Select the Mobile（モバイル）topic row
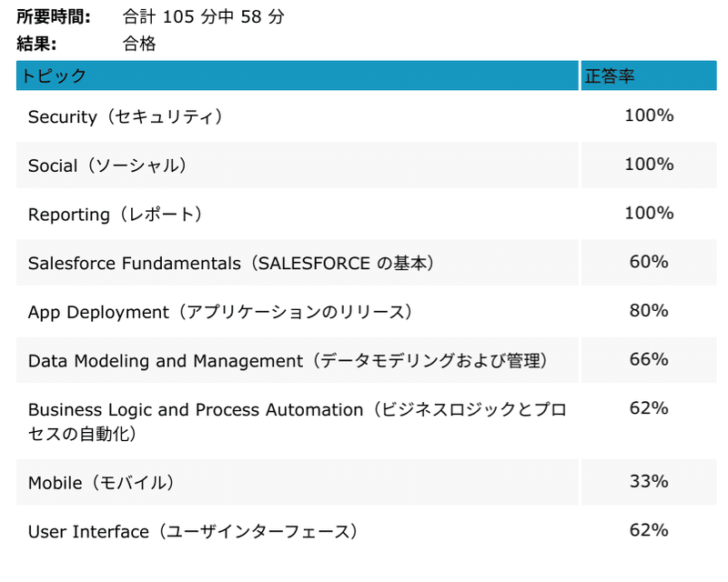728x582 pixels. tap(367, 482)
